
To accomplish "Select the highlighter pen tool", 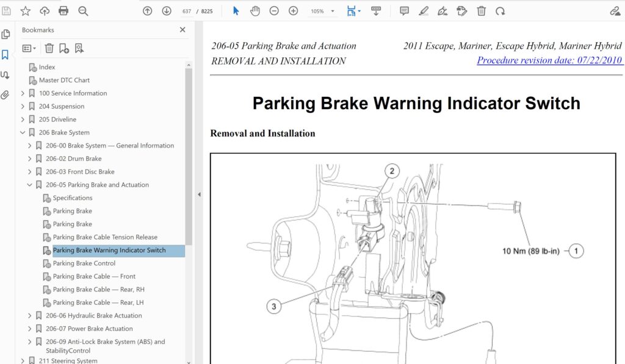I will [424, 11].
